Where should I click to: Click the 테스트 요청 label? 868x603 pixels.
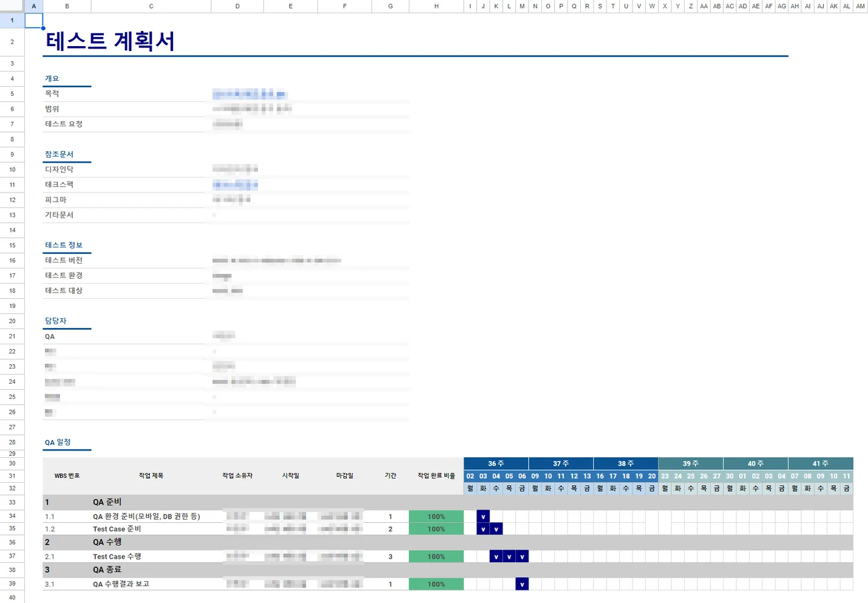tap(64, 124)
